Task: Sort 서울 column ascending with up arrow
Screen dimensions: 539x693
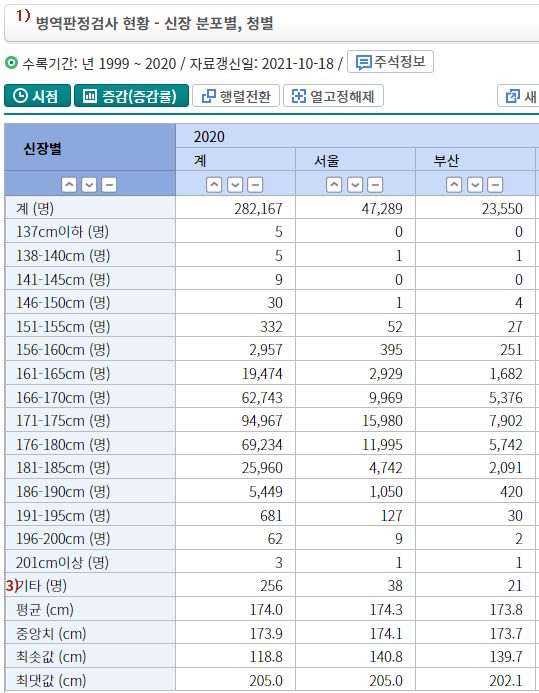Action: tap(334, 184)
